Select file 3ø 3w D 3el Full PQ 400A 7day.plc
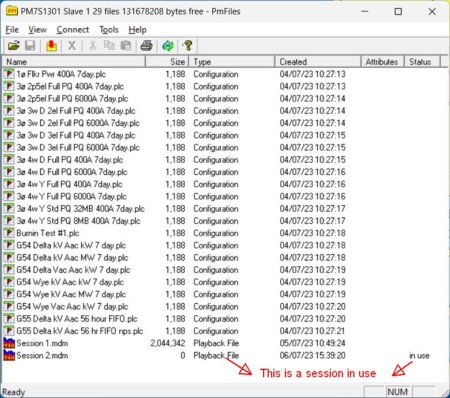The height and width of the screenshot is (398, 450). [x=76, y=135]
